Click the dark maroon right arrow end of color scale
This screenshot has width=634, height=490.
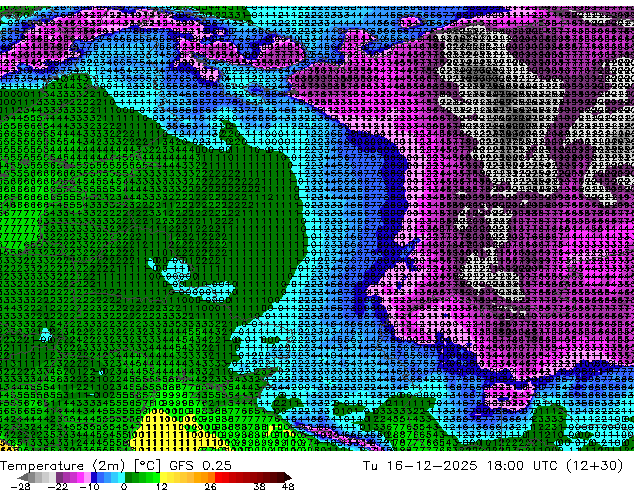click(x=288, y=477)
